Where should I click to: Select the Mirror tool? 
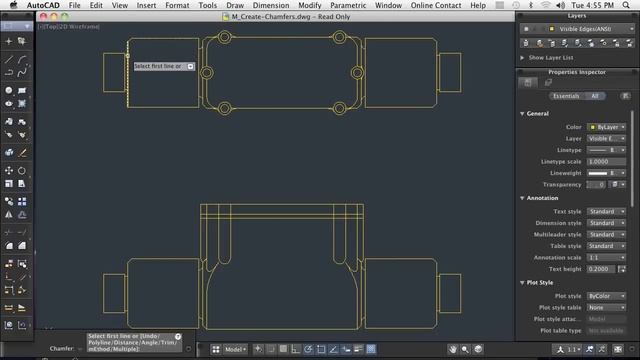(9, 215)
